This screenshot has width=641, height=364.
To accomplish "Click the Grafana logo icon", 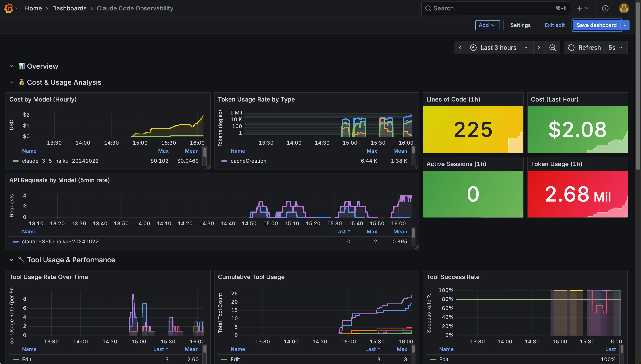I will [x=8, y=8].
